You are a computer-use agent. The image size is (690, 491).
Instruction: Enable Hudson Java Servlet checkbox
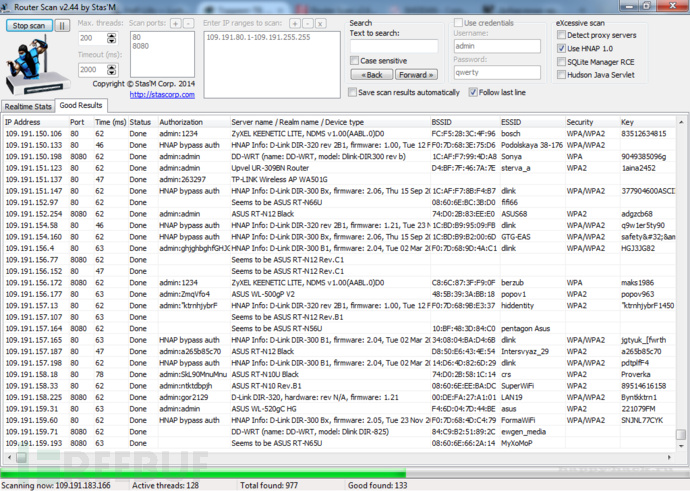click(x=562, y=75)
